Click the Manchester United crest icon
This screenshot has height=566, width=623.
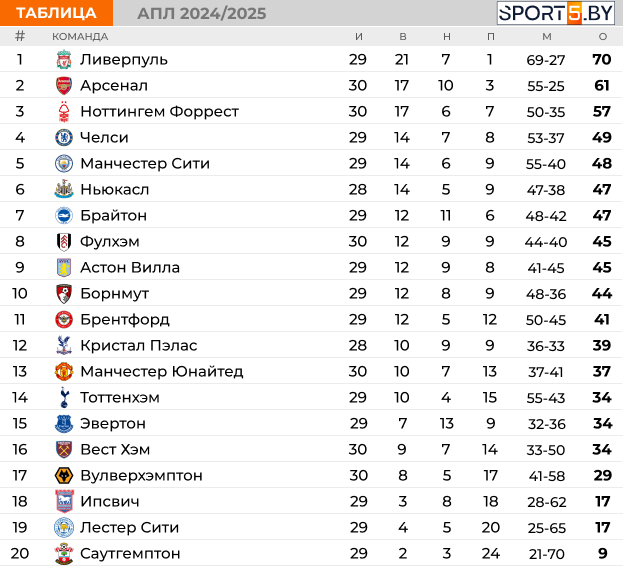(x=64, y=371)
